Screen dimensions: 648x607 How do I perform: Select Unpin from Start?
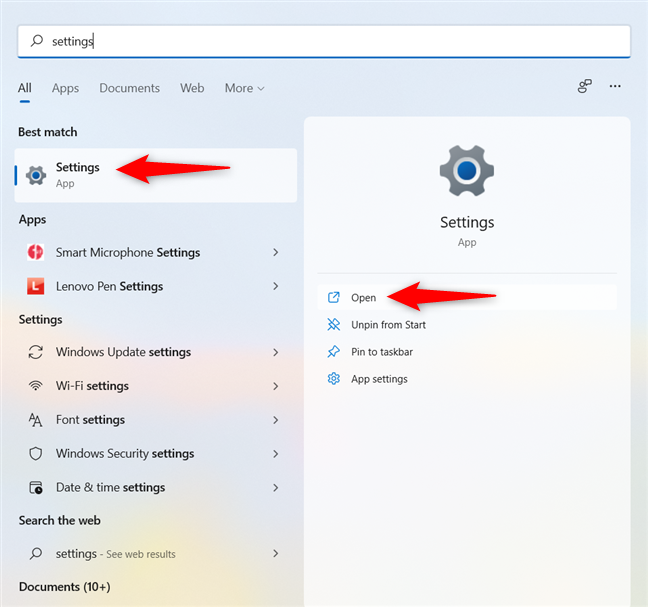coord(467,325)
